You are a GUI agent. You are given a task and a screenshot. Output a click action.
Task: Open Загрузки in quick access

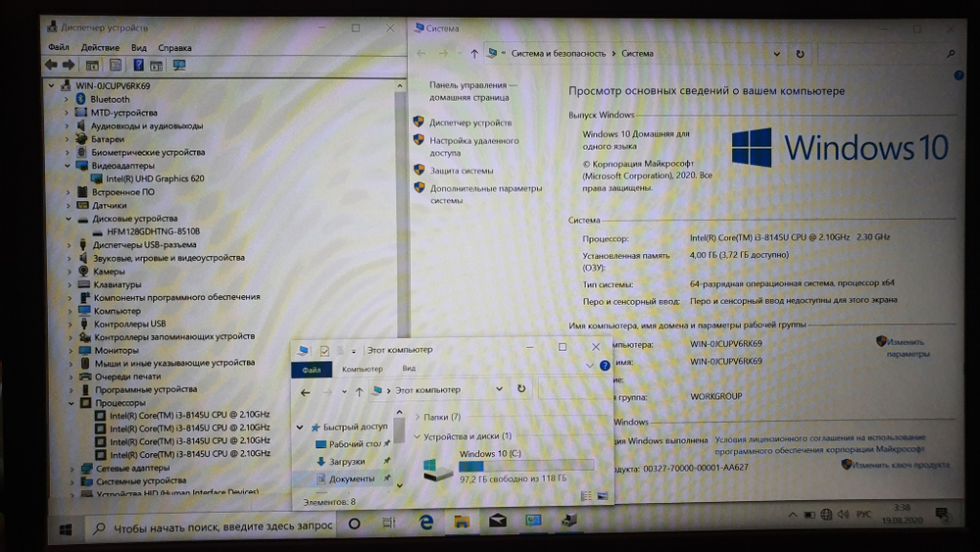347,462
